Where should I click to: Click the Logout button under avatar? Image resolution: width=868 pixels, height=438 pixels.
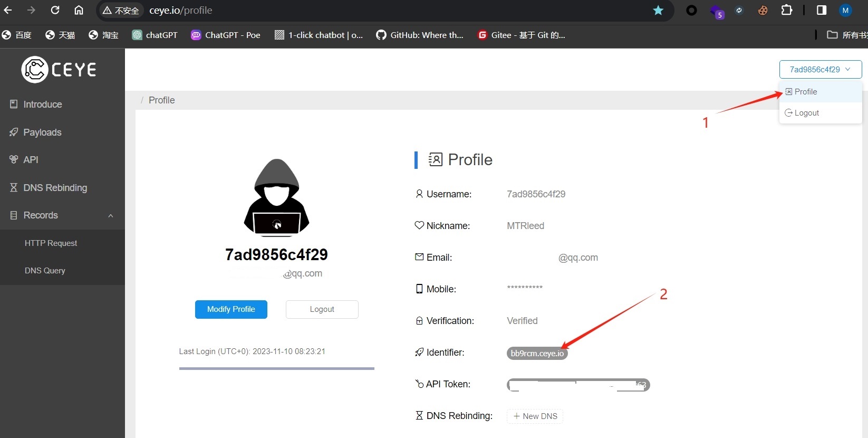(x=322, y=309)
